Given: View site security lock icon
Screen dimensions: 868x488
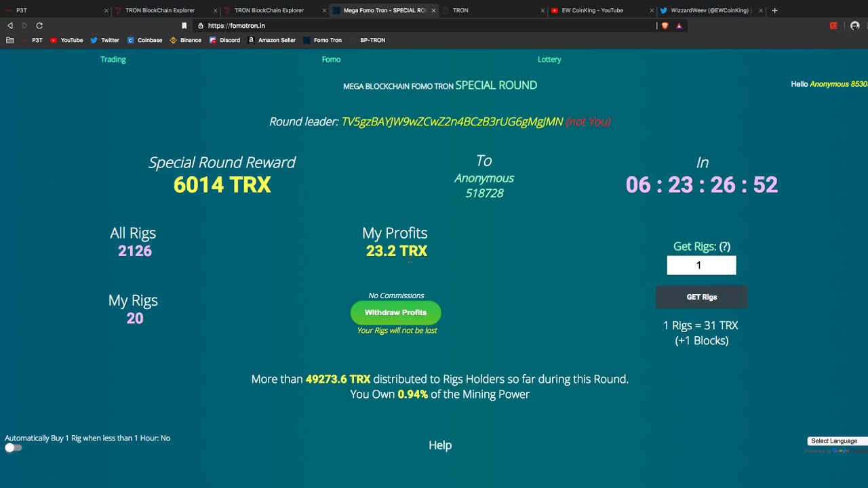Looking at the screenshot, I should click(x=201, y=26).
